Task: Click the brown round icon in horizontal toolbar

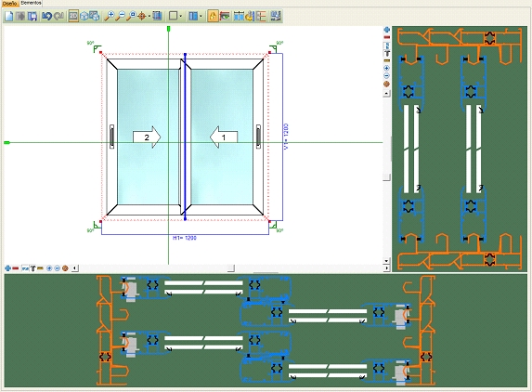Action: pos(65,268)
